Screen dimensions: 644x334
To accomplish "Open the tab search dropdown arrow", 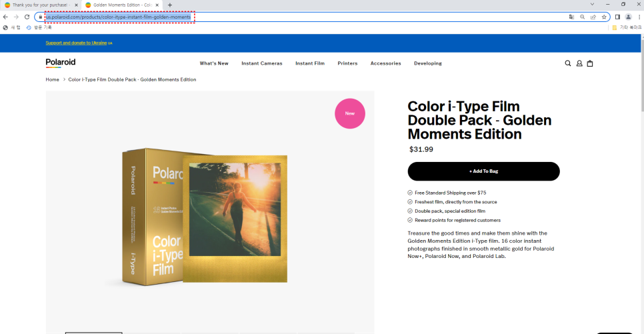I will 592,4.
